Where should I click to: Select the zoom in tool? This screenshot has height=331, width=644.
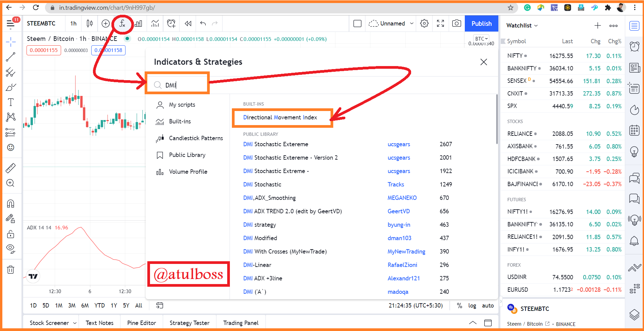click(x=11, y=183)
